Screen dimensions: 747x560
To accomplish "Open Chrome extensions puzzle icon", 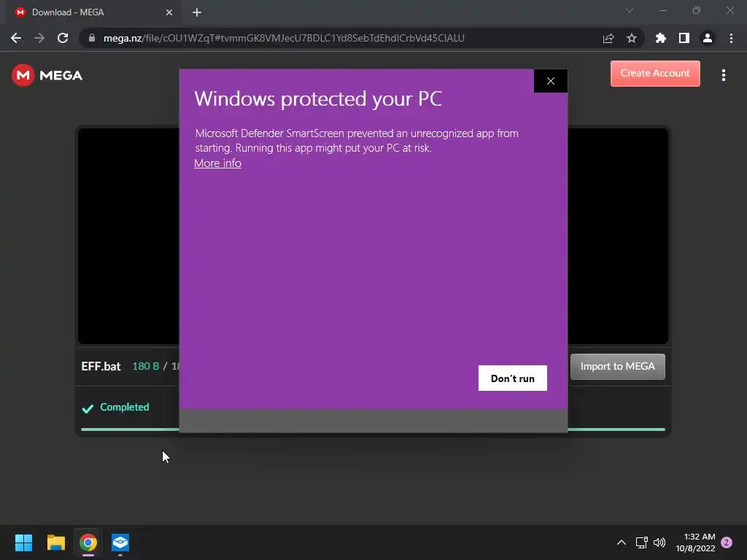I will [x=661, y=38].
